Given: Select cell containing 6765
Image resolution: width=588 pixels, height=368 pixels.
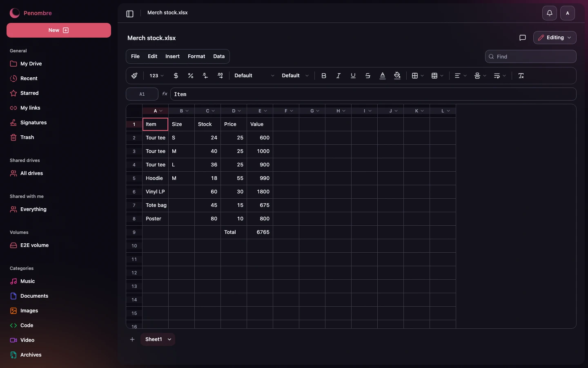Looking at the screenshot, I should pos(260,232).
